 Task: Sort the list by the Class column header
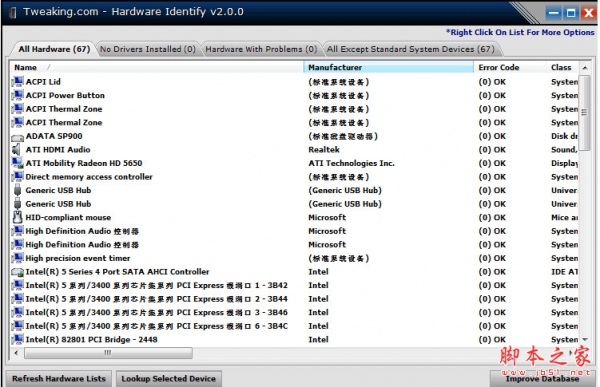point(562,67)
